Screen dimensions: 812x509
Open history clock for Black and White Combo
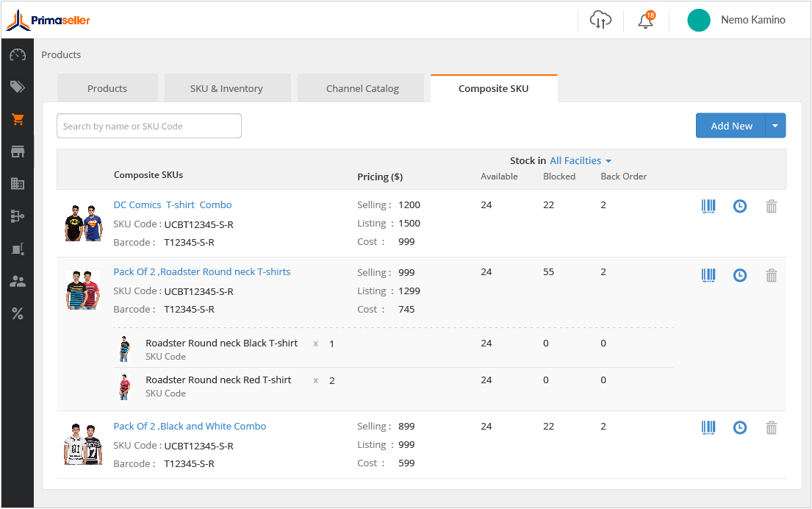coord(740,427)
